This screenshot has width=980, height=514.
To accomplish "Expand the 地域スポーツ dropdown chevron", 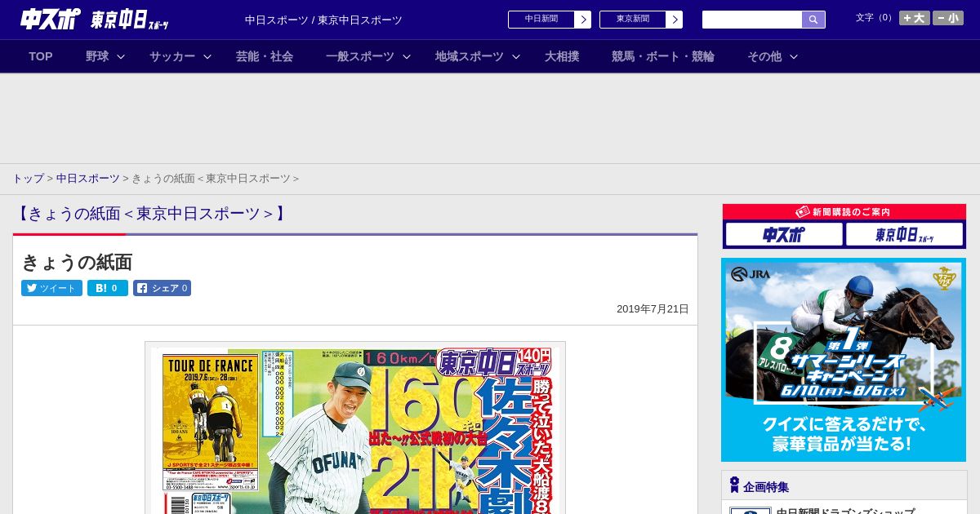I will point(516,56).
